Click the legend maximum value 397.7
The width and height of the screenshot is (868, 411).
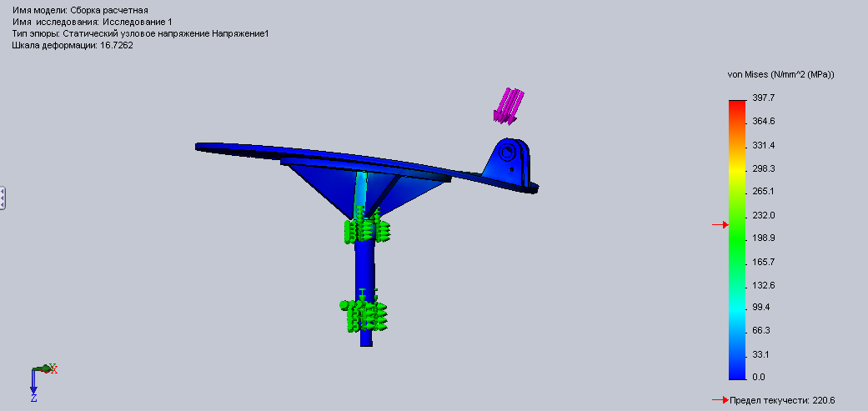(764, 98)
